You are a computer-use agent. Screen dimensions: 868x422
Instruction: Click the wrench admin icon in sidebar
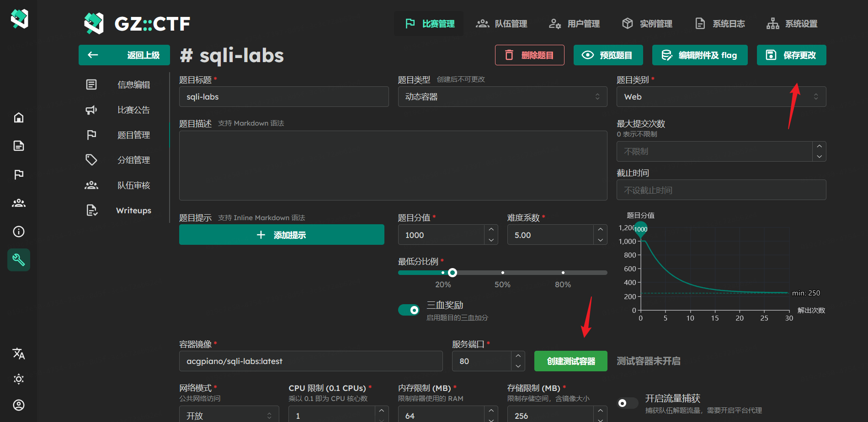click(19, 260)
